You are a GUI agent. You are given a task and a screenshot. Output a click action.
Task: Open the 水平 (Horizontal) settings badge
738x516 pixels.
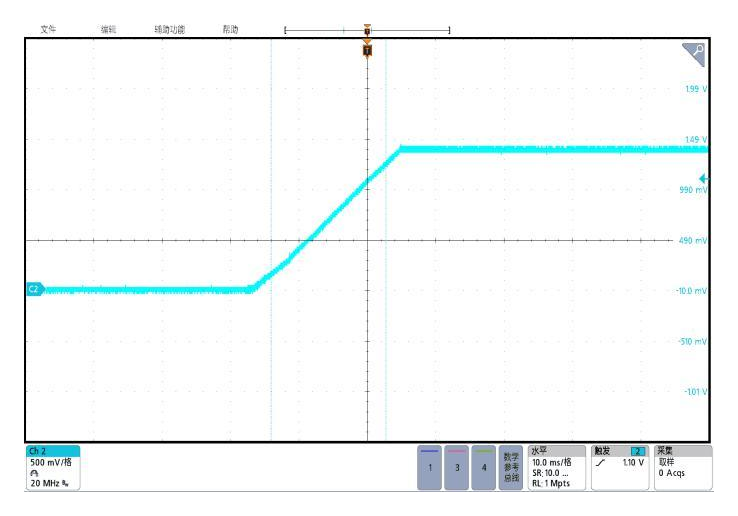pos(557,468)
